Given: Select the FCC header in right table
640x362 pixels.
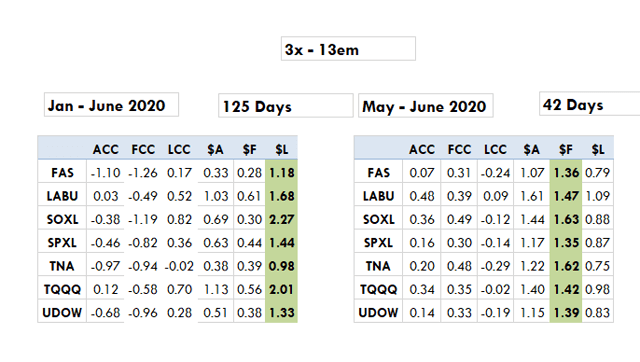Looking at the screenshot, I should pos(459,149).
